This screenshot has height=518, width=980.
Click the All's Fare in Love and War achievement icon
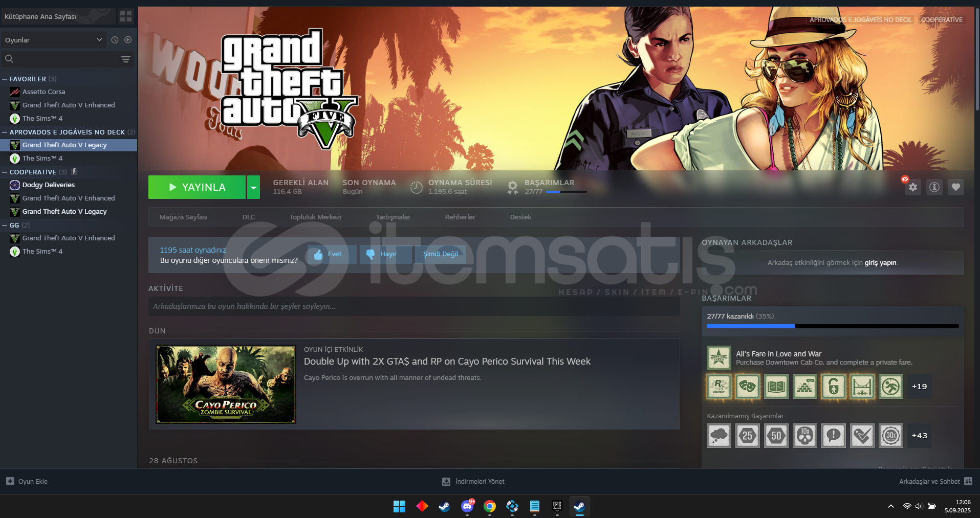click(719, 358)
